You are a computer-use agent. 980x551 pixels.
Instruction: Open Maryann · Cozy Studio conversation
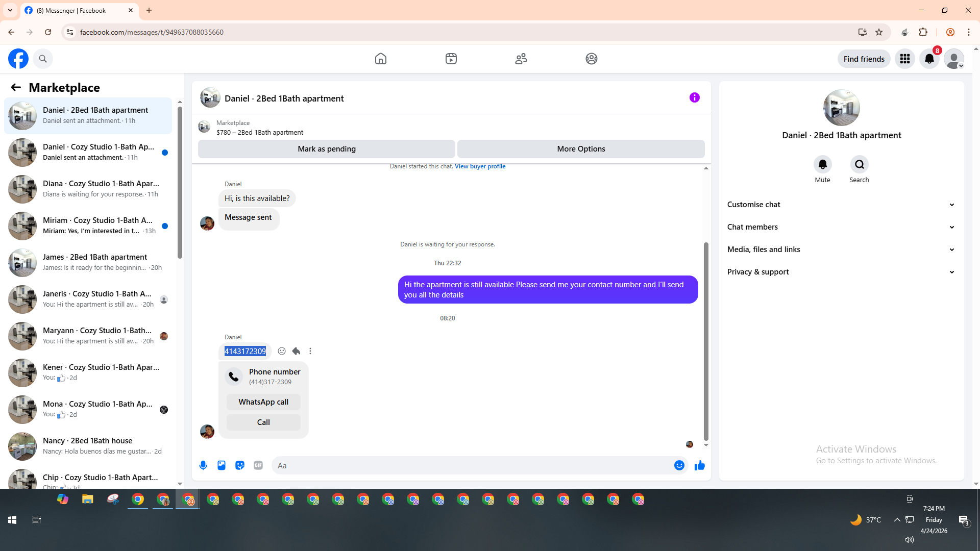(88, 336)
